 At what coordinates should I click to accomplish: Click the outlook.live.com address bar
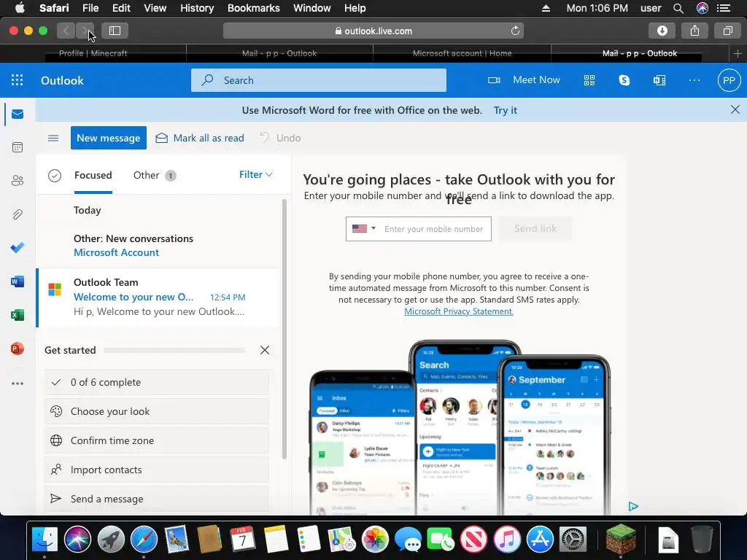373,31
